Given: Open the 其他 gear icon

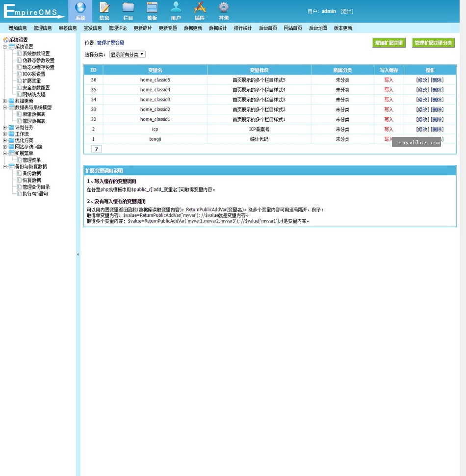Looking at the screenshot, I should click(x=224, y=8).
